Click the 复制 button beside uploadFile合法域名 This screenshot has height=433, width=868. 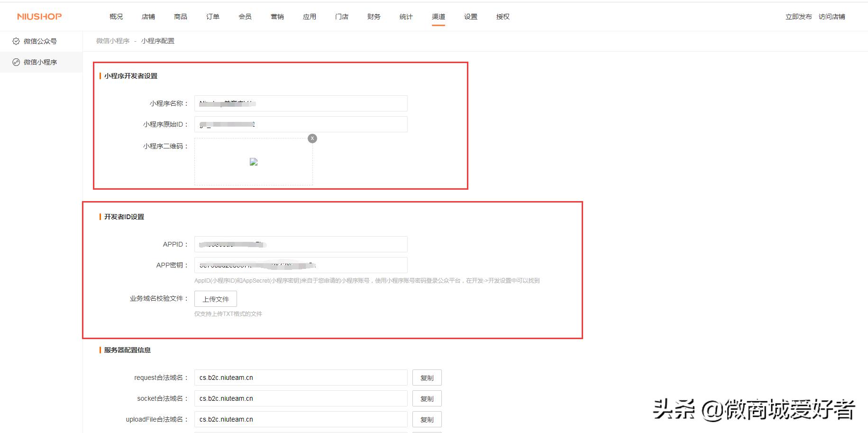click(427, 419)
